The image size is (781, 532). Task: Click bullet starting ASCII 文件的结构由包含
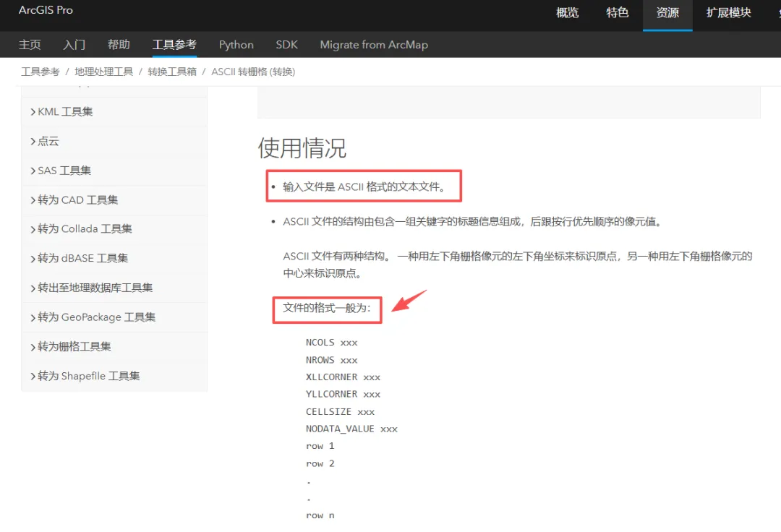472,221
